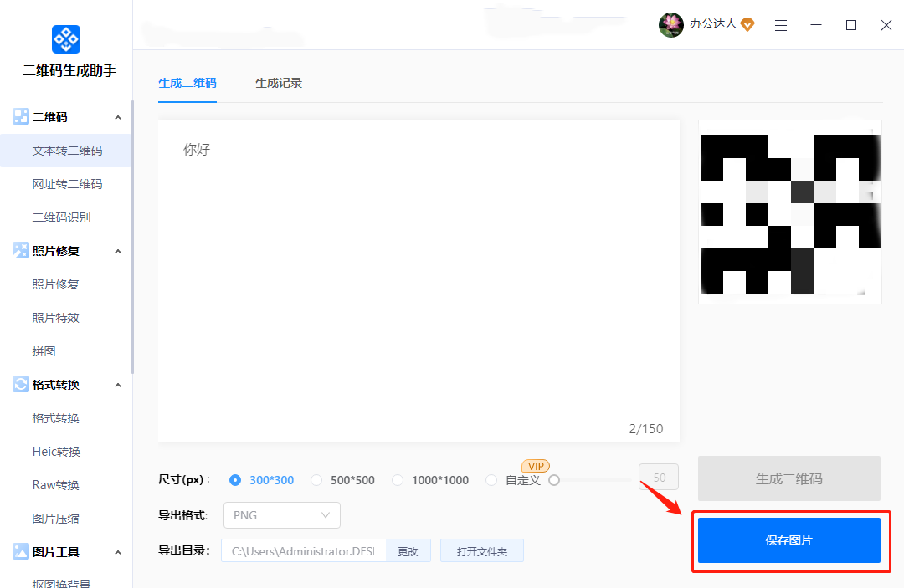Image resolution: width=904 pixels, height=588 pixels.
Task: Click the 格式转换 format conversion sidebar icon
Action: [x=20, y=384]
